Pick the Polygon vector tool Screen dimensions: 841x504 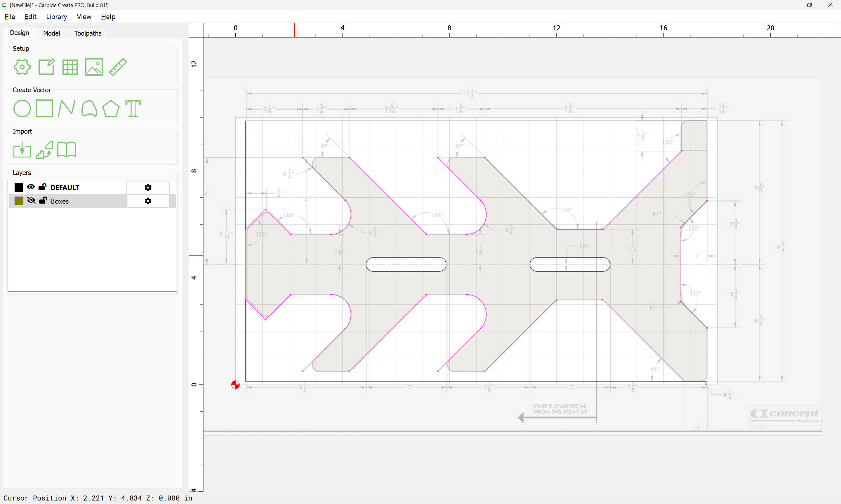point(111,108)
